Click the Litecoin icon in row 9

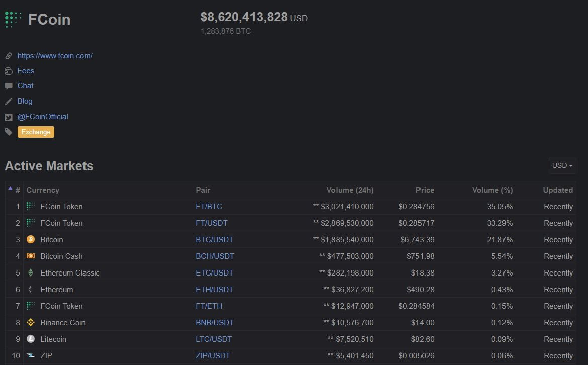click(x=31, y=339)
